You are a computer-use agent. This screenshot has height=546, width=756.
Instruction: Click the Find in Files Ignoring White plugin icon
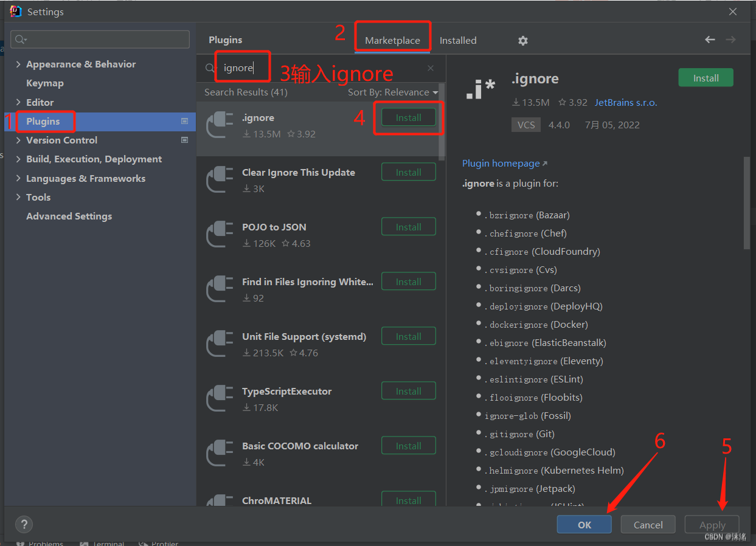tap(220, 289)
